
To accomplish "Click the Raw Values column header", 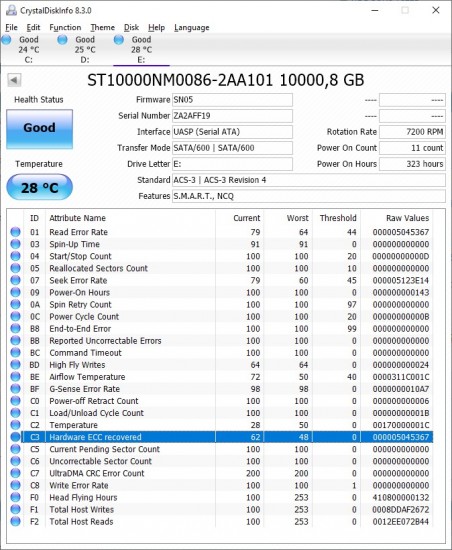I will click(x=407, y=218).
